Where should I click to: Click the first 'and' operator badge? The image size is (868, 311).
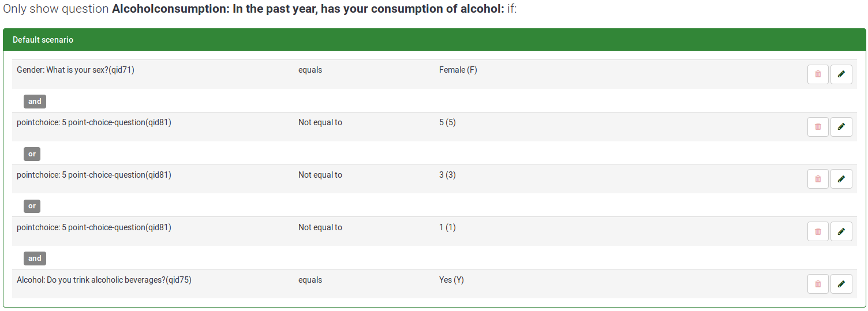[x=35, y=102]
